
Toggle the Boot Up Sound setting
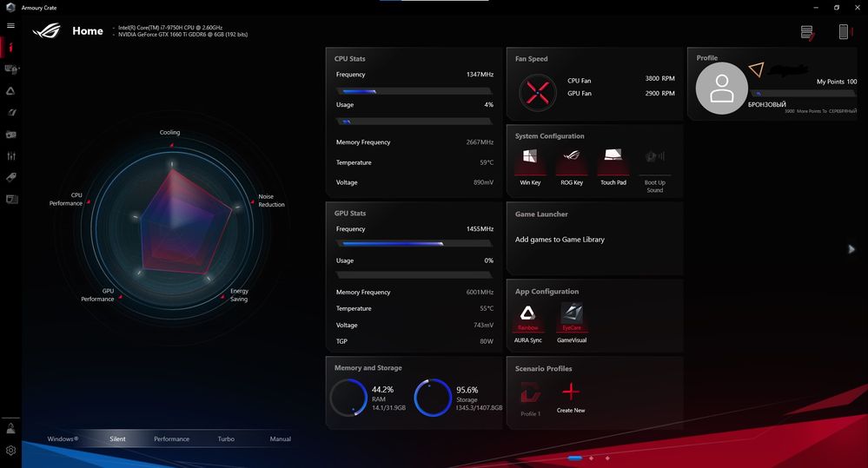(655, 169)
